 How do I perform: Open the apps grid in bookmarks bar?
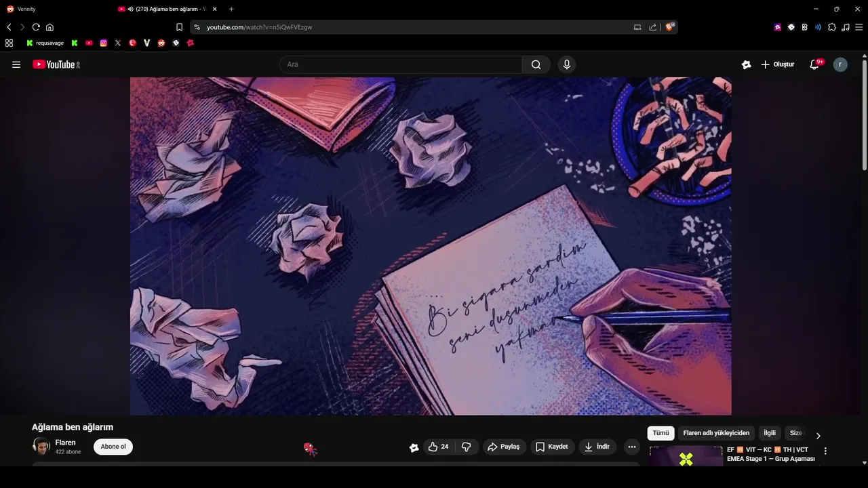pos(9,43)
